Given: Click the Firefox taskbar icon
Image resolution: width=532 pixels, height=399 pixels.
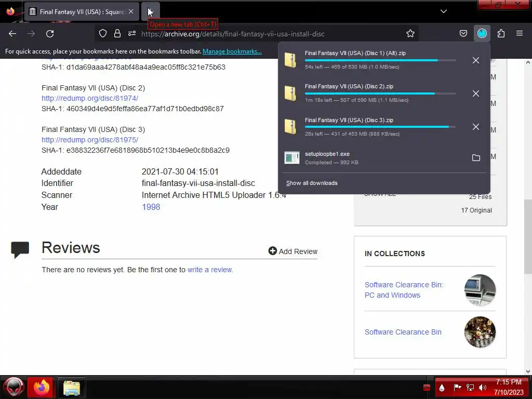Looking at the screenshot, I should (41, 387).
